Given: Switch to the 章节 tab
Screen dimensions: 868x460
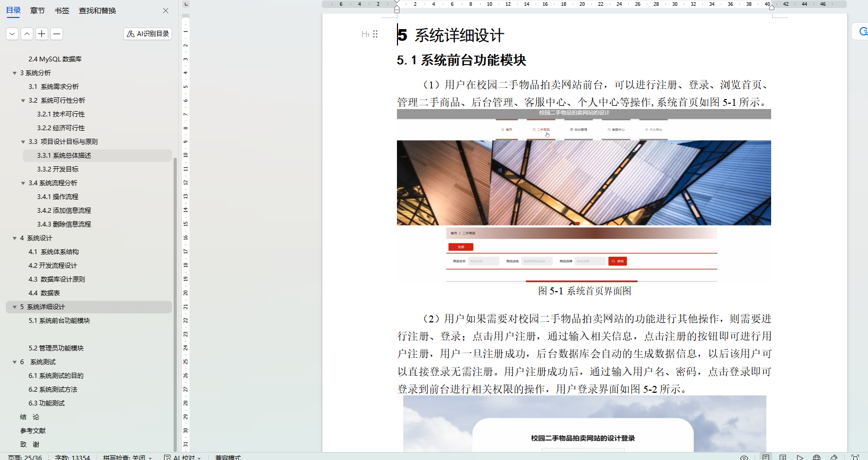Looking at the screenshot, I should [x=38, y=11].
